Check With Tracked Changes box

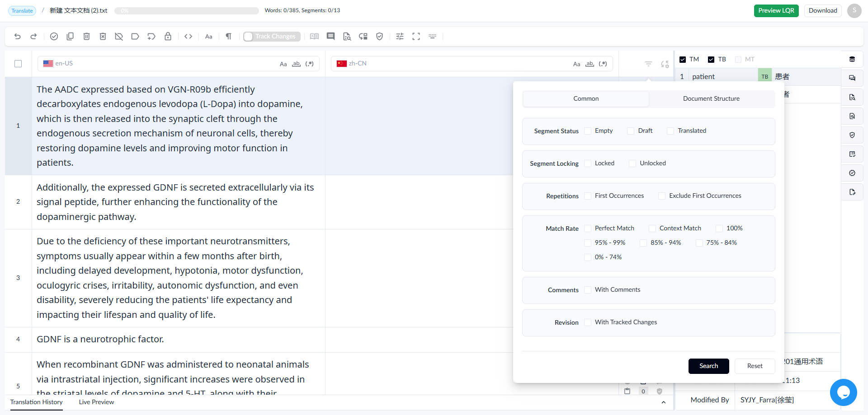point(588,322)
